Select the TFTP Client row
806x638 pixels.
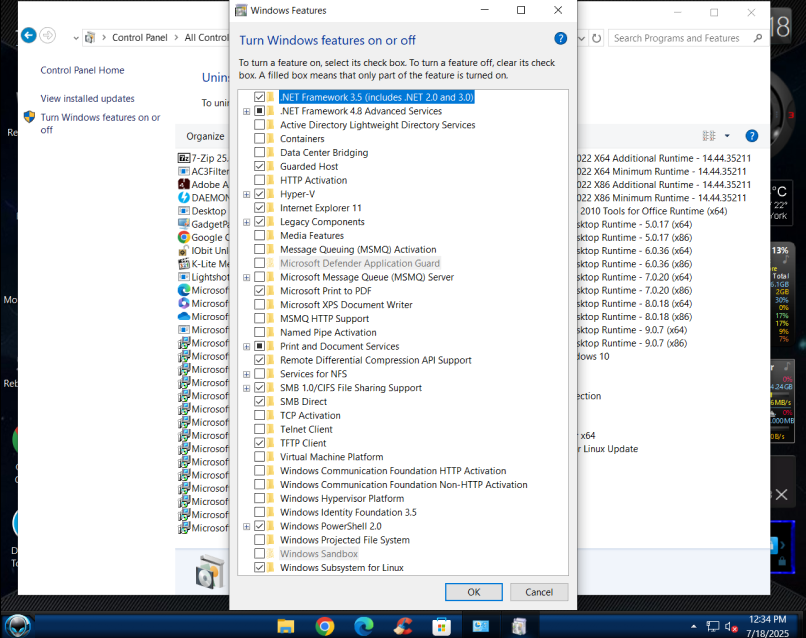303,443
